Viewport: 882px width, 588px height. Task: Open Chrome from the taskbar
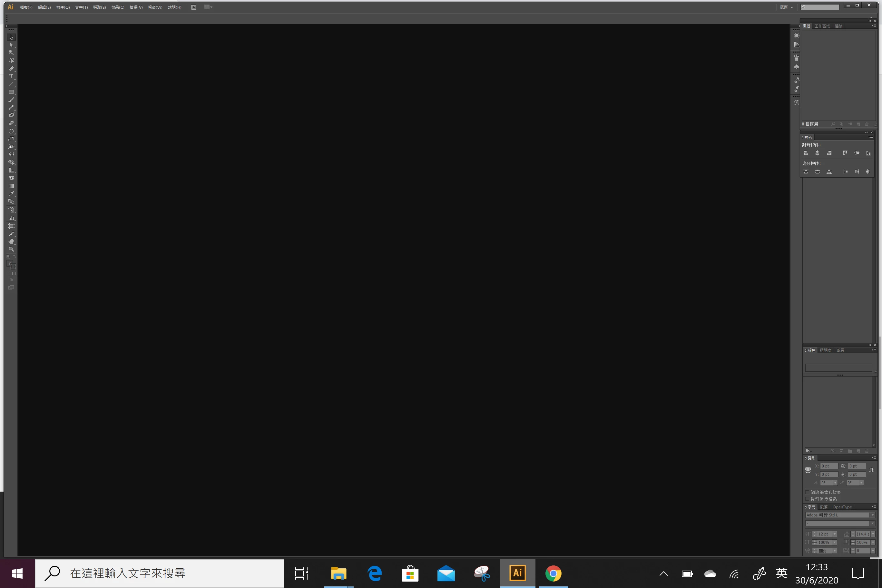coord(553,573)
